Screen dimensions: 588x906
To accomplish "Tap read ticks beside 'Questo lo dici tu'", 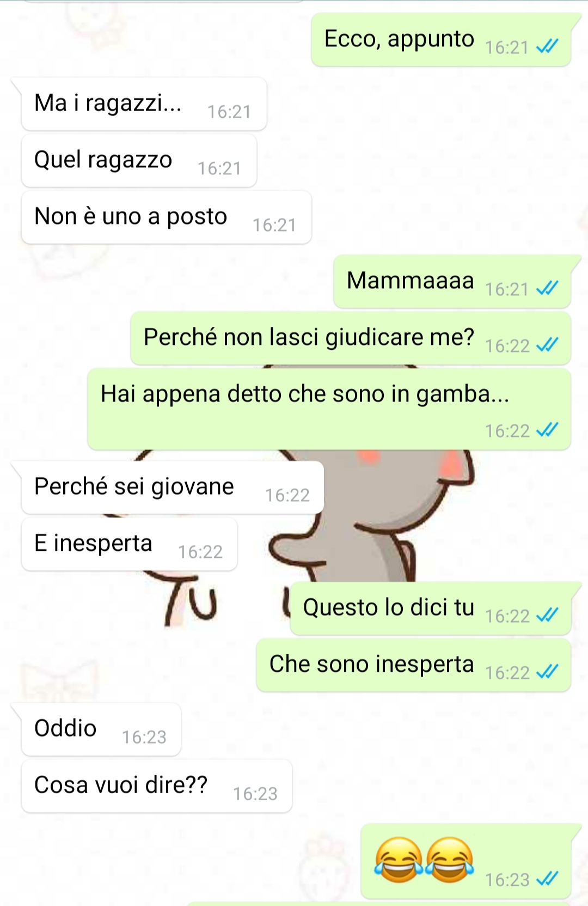I will (x=547, y=616).
